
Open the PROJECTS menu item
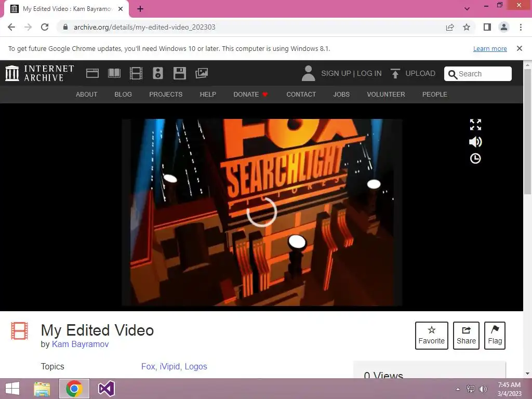pyautogui.click(x=166, y=95)
